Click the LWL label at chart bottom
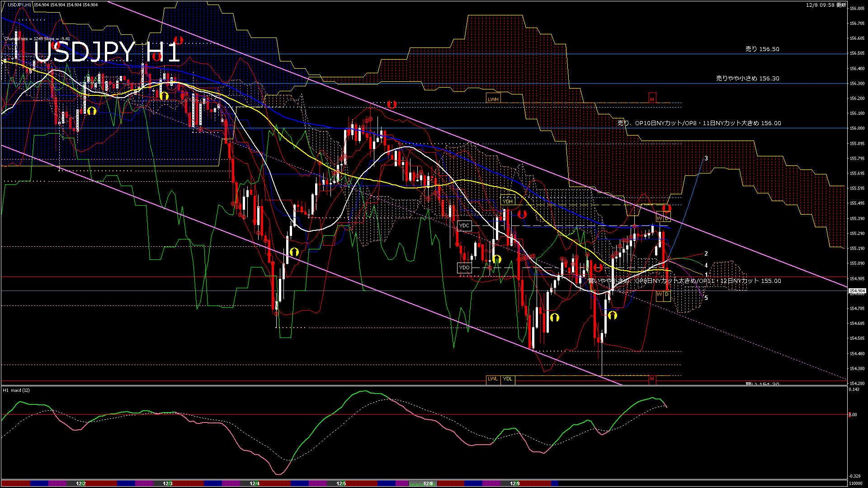 coord(493,379)
